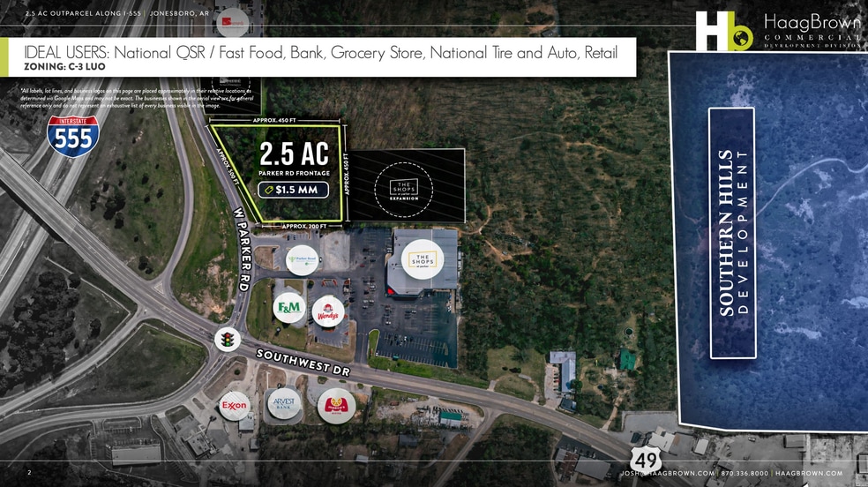
Task: Click the Exxon logo marker
Action: click(235, 405)
